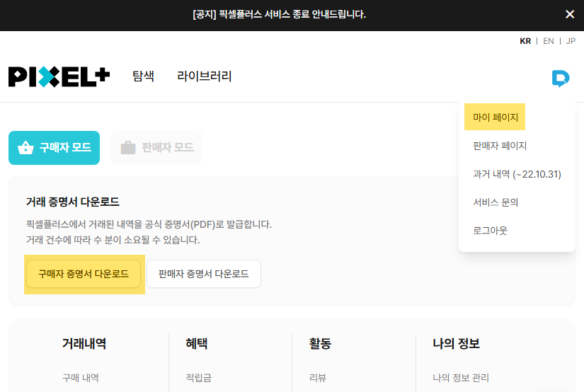Select 마이 페이지 from the dropdown
The image size is (584, 392).
pos(495,117)
